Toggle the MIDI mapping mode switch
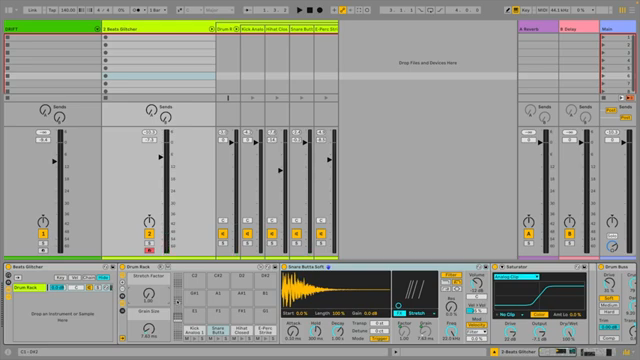 pos(542,10)
